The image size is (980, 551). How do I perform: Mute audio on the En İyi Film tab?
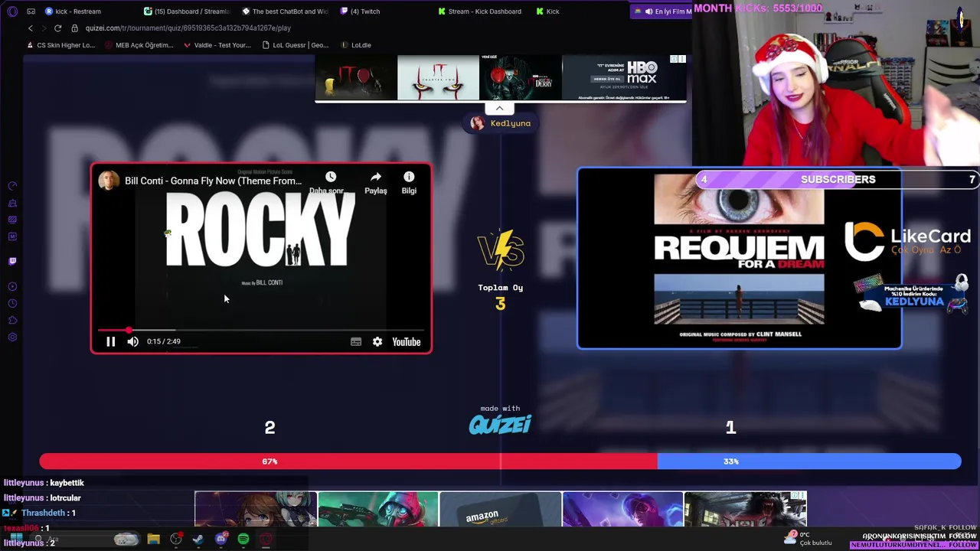pos(648,11)
